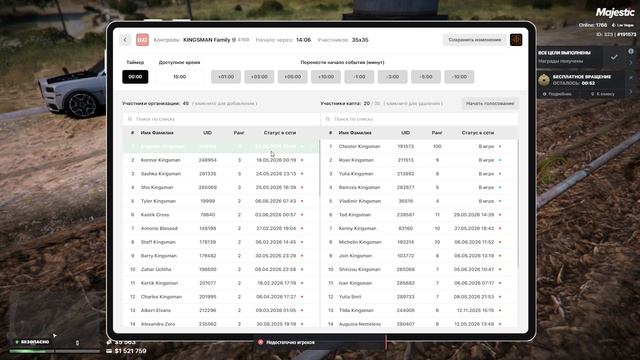
Task: Subtract one minute with the -1:00 button
Action: tap(359, 77)
